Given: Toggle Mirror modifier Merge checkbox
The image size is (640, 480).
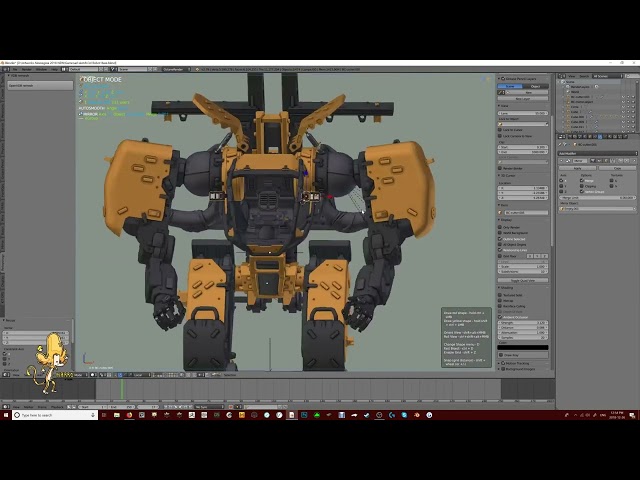Looking at the screenshot, I should (x=582, y=180).
